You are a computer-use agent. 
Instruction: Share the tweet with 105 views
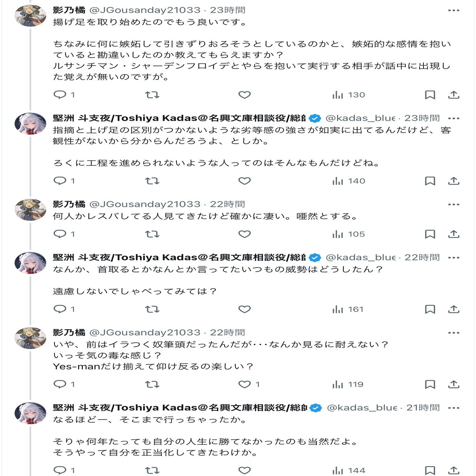tap(454, 234)
